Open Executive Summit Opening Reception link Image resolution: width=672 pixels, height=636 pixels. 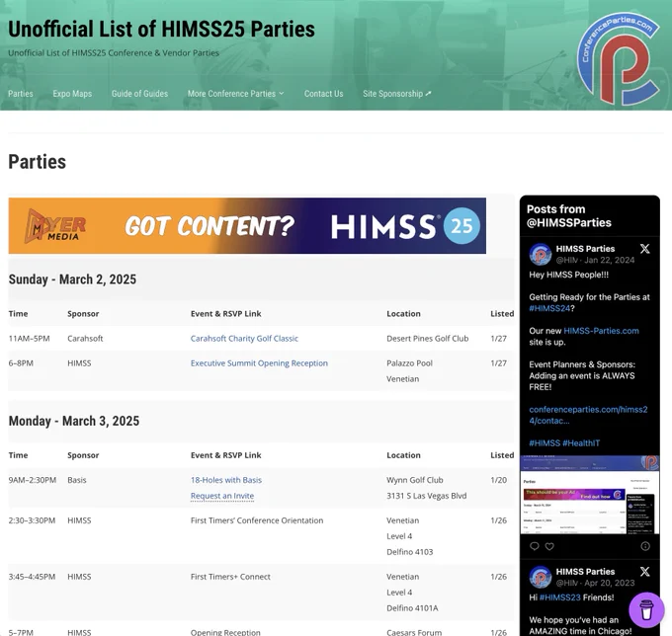(x=259, y=363)
